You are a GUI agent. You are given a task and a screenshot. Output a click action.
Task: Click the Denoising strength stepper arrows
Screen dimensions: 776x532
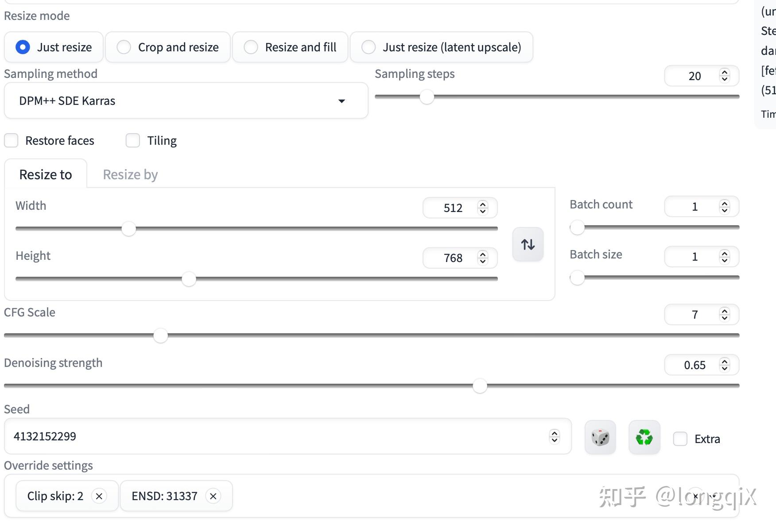click(x=725, y=365)
